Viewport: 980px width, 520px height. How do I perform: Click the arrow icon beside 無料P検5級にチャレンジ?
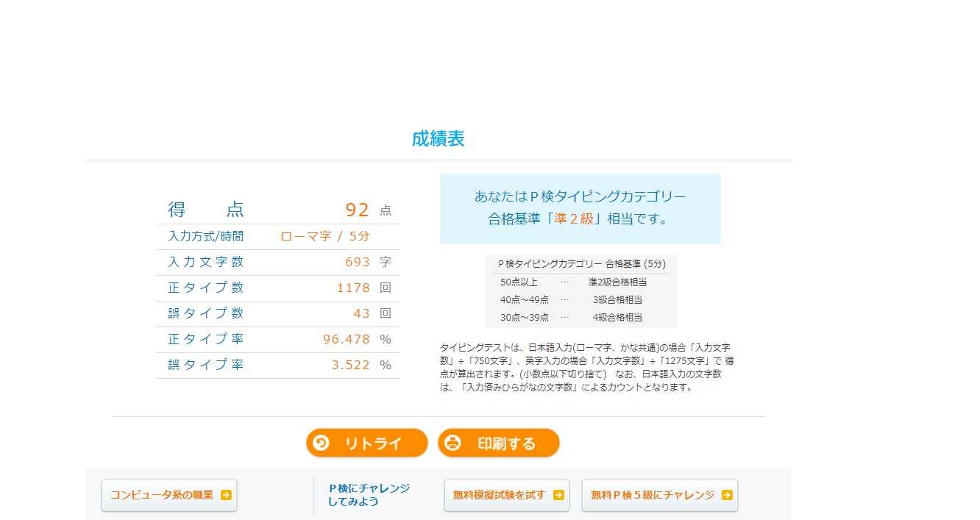(727, 495)
